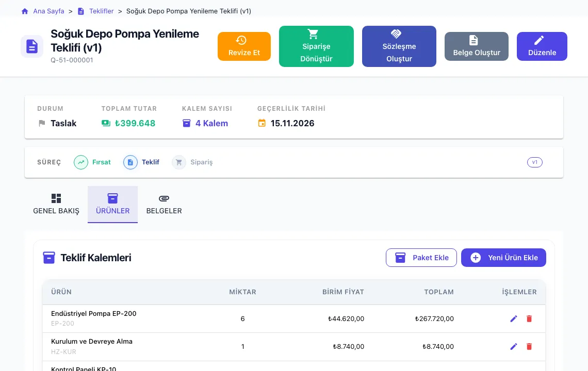
Task: Click the BİRİM FİYAT column header
Action: [343, 292]
